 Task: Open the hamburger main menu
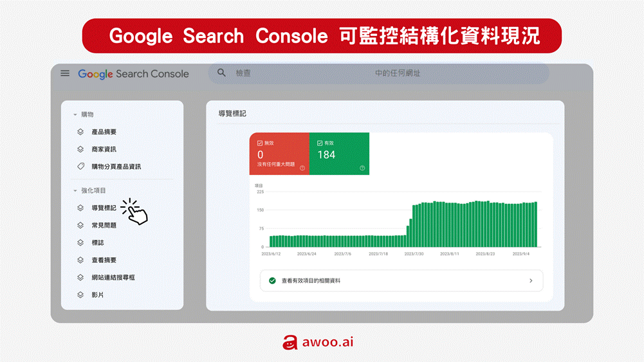[x=65, y=73]
